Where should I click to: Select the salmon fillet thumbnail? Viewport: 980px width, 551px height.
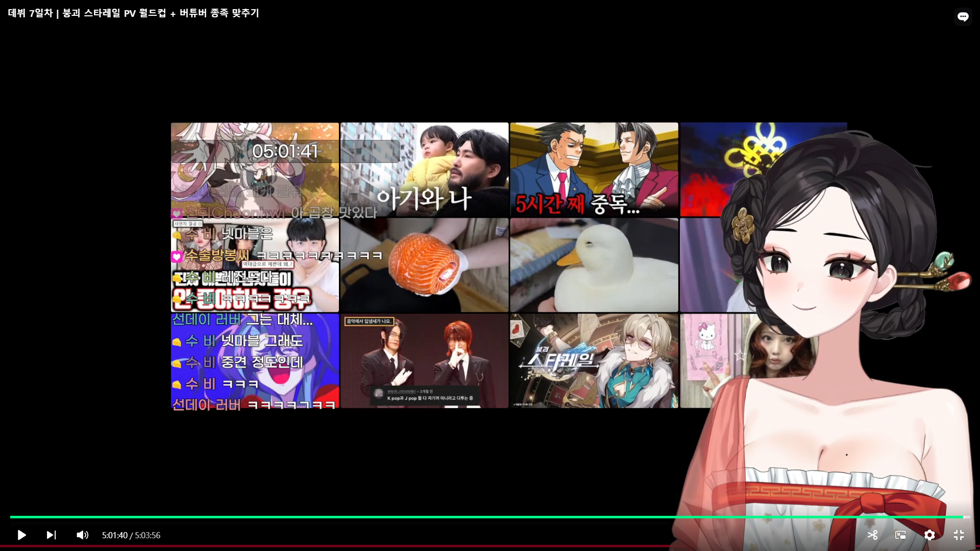pyautogui.click(x=424, y=265)
